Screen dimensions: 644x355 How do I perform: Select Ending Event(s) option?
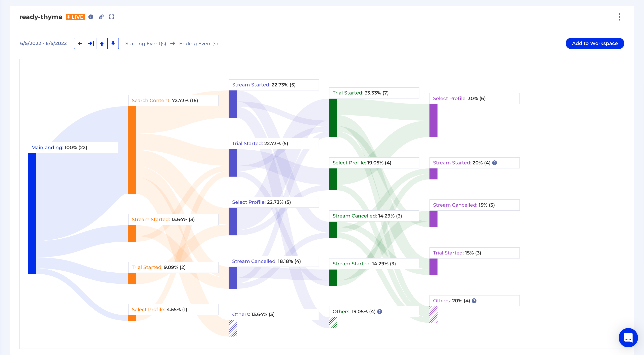pyautogui.click(x=198, y=44)
